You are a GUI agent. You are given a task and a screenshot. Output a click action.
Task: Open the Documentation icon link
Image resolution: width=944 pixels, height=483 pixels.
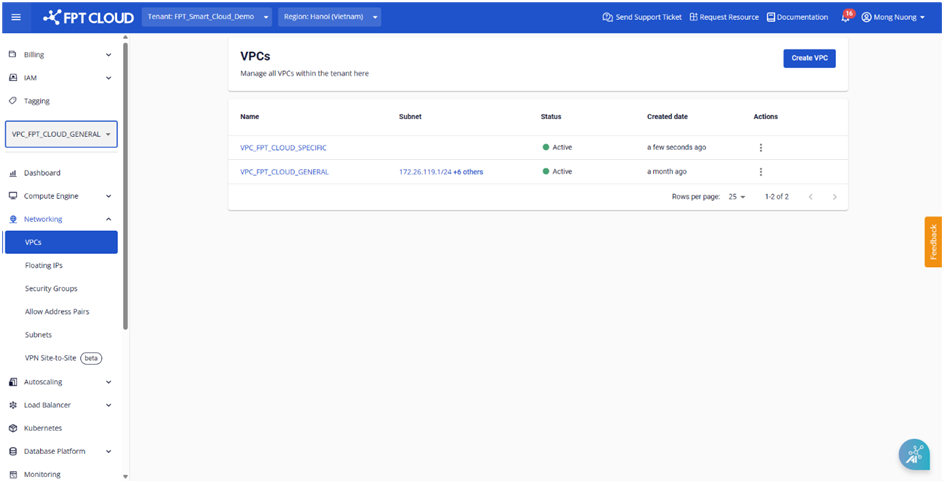click(x=771, y=17)
